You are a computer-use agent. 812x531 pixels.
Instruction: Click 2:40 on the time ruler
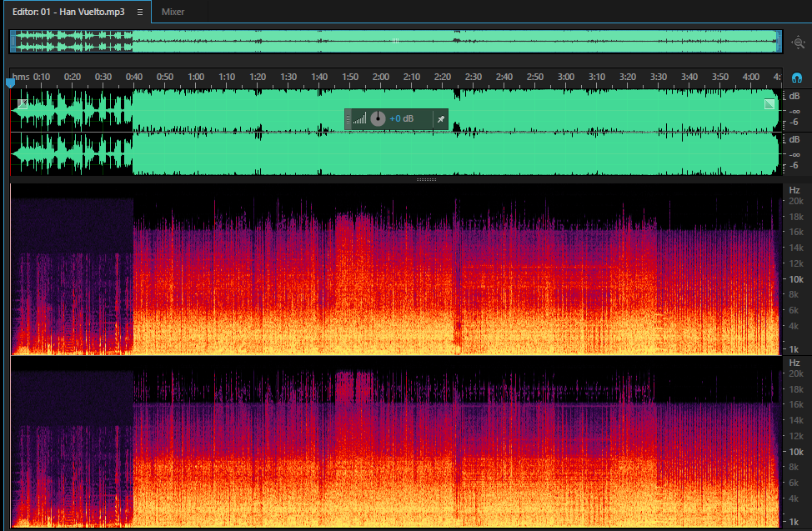pyautogui.click(x=504, y=77)
